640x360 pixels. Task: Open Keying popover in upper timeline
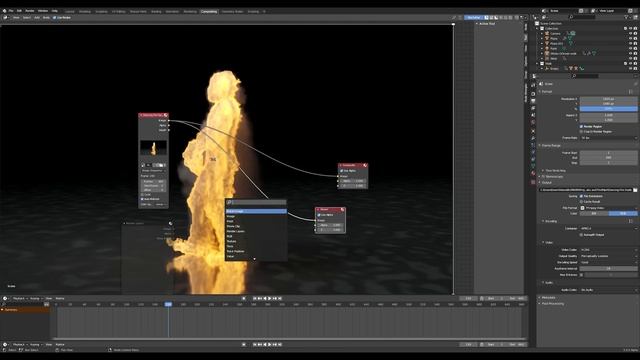36,298
